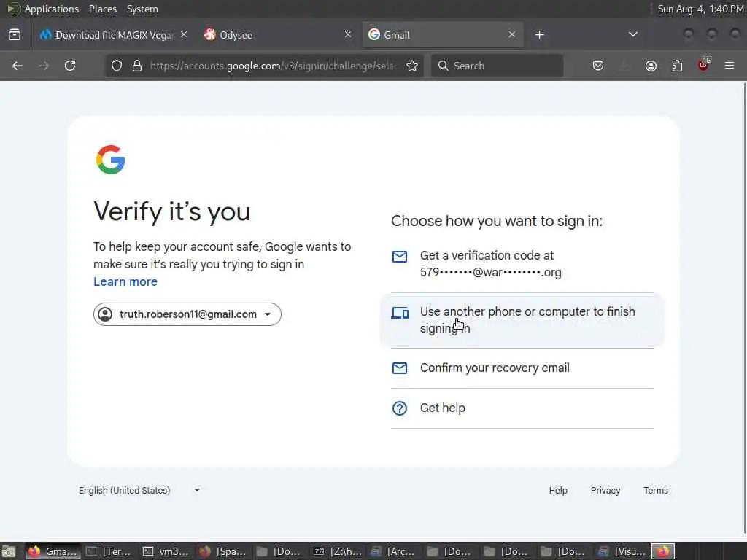Screen dimensions: 747x560
Task: Click the clock Sun Aug 4, 1:40 PM
Action: (x=700, y=9)
